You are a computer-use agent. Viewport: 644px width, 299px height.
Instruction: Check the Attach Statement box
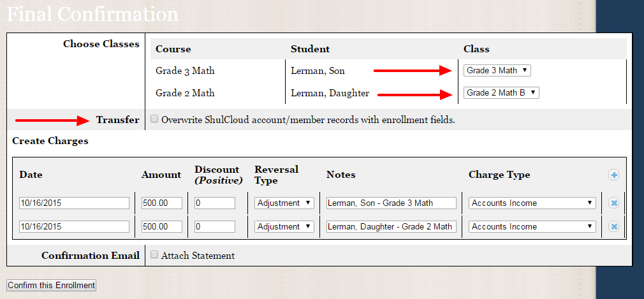pos(154,255)
